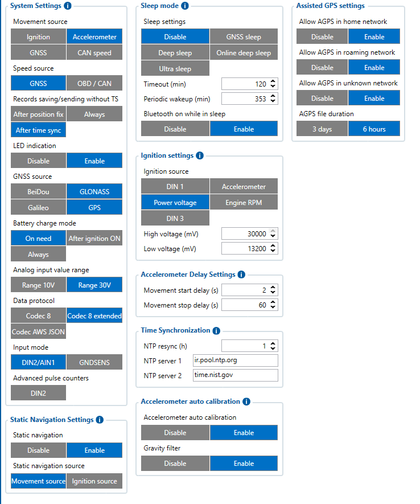
Task: Increase Sleep Timeout (min) value
Action: pyautogui.click(x=273, y=81)
